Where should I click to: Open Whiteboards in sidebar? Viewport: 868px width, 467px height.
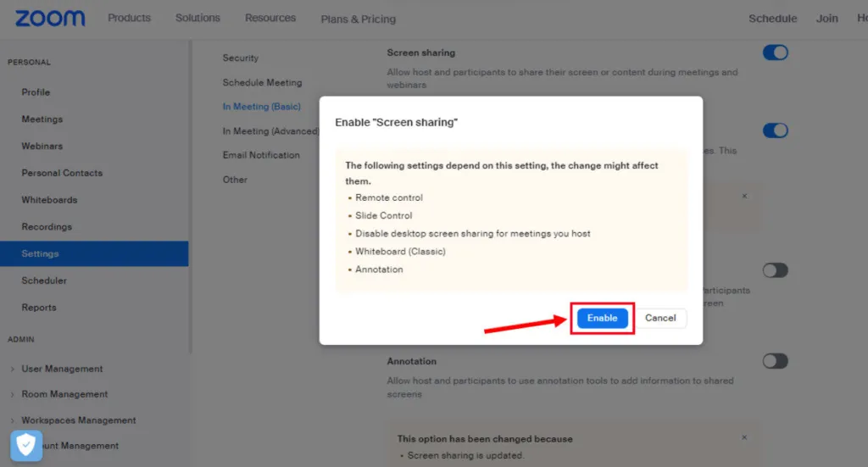tap(49, 200)
